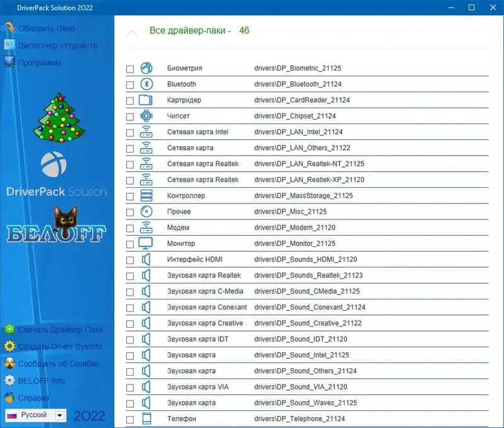
Task: Click the drivers\DP_Misc_21125 path
Action: (290, 212)
